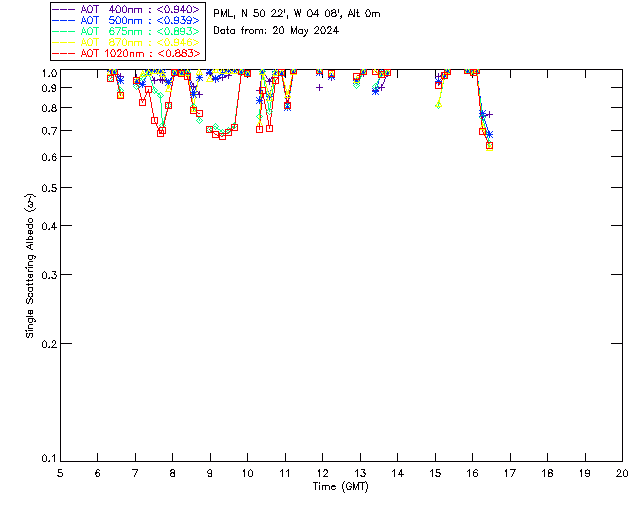The image size is (640, 512).
Task: Click the yellow-green diamond marker at hour 15
Action: (438, 105)
